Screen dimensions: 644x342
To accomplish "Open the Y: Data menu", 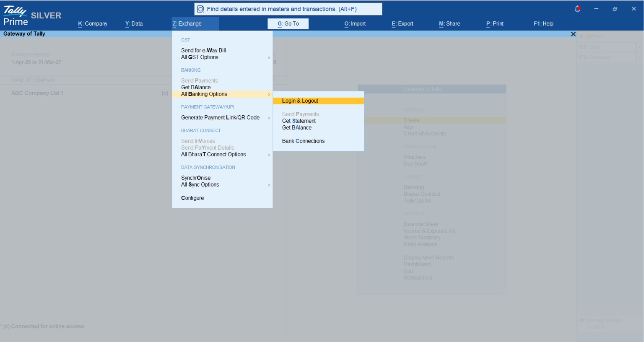I will click(x=134, y=24).
